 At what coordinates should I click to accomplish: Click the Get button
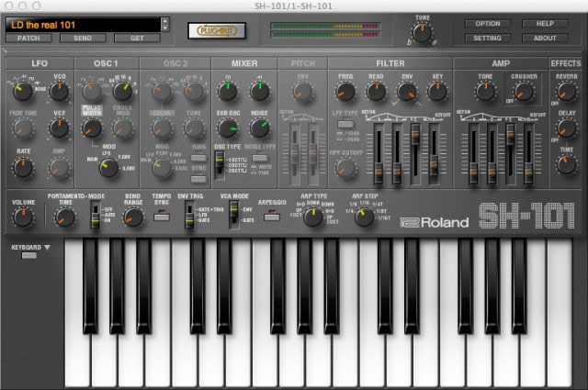pos(137,38)
